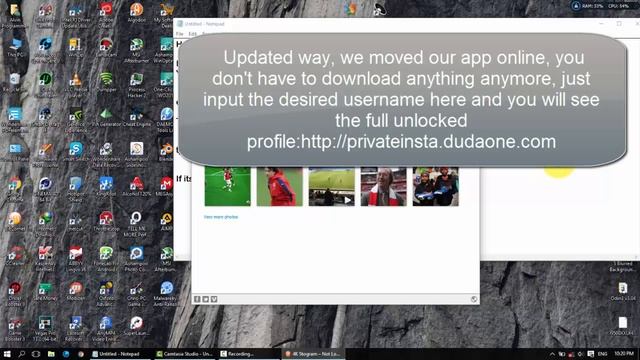Screen dimensions: 640x360
Task: Click the ENG language indicator
Action: coord(602,354)
